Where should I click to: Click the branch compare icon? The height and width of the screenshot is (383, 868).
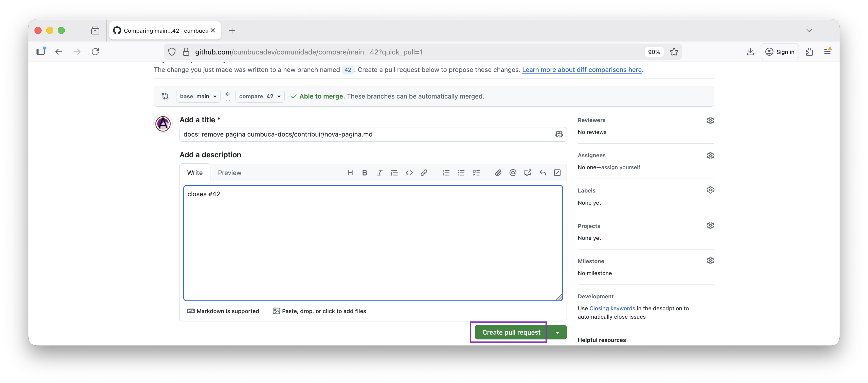pos(165,96)
